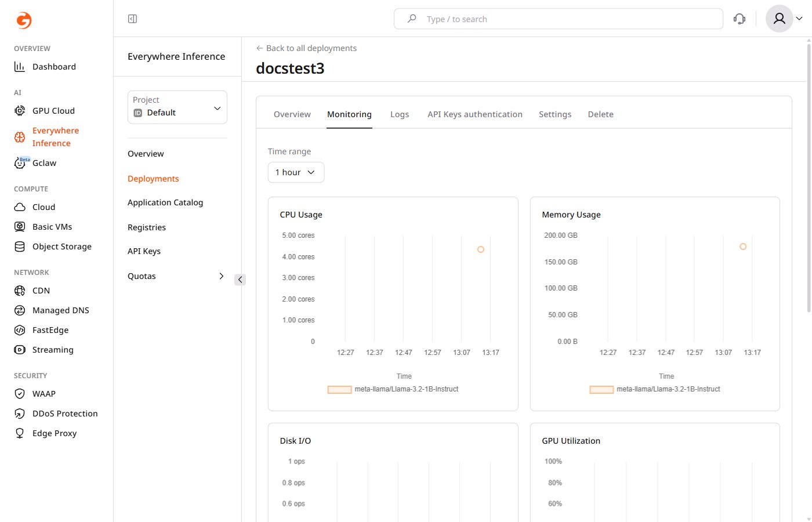Click the Managed DNS icon

20,310
